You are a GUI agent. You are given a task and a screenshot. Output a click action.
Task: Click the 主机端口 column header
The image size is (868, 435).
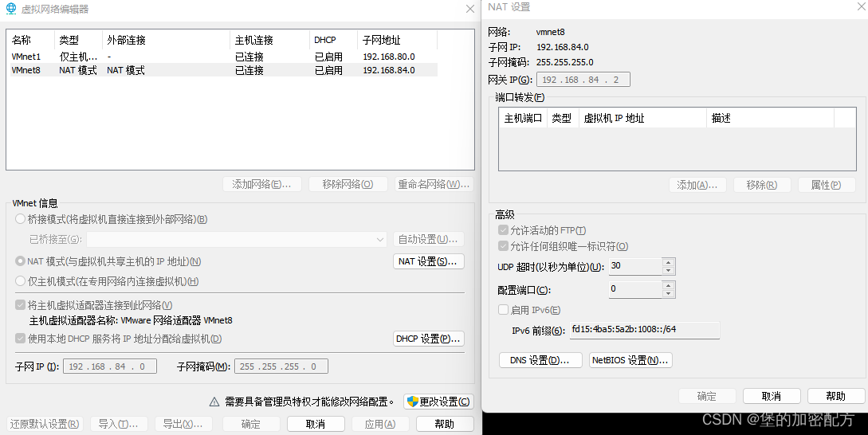pos(523,118)
